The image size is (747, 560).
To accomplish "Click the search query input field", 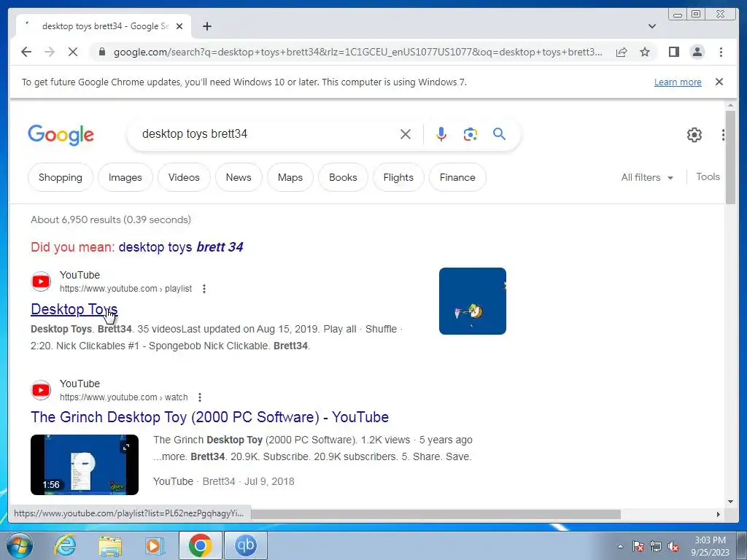I will click(x=267, y=134).
